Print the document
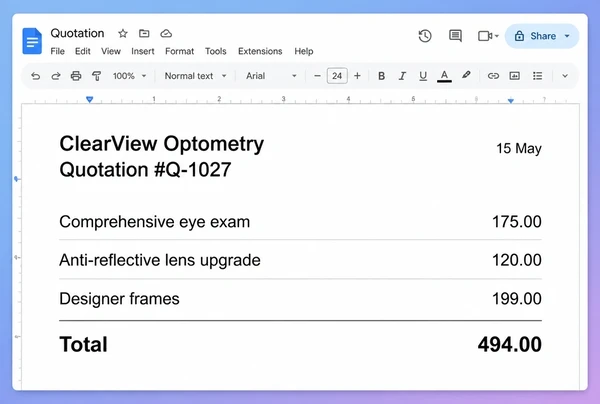Viewport: 600px width, 404px height. (x=76, y=76)
